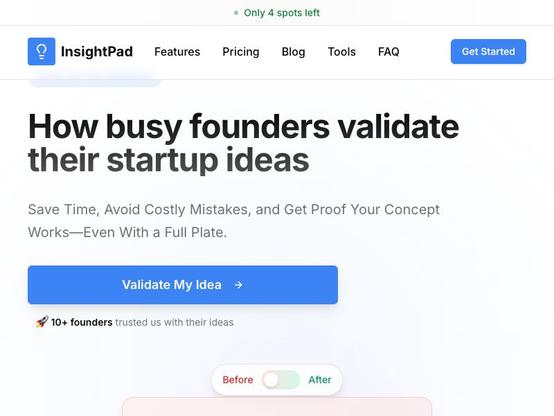Select the After label on the comparison toggle

point(320,380)
